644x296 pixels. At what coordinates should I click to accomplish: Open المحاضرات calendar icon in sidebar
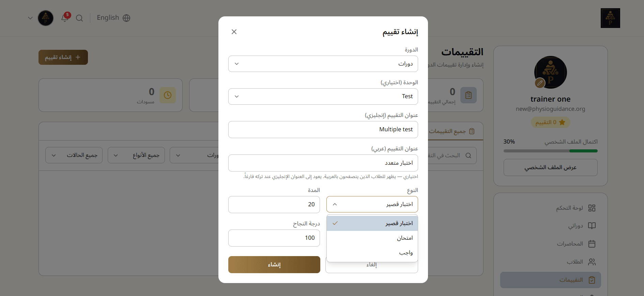click(x=592, y=244)
